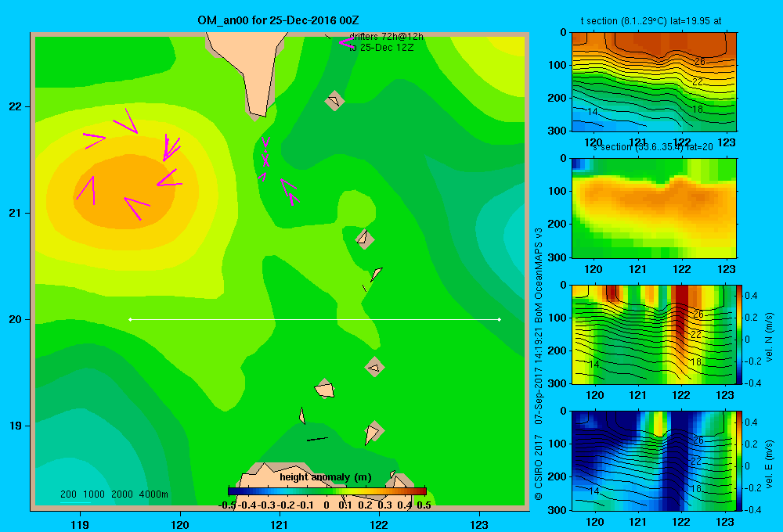The image size is (783, 532).
Task: Select the 'vel. E (m/s)' axis label
Action: (x=769, y=463)
